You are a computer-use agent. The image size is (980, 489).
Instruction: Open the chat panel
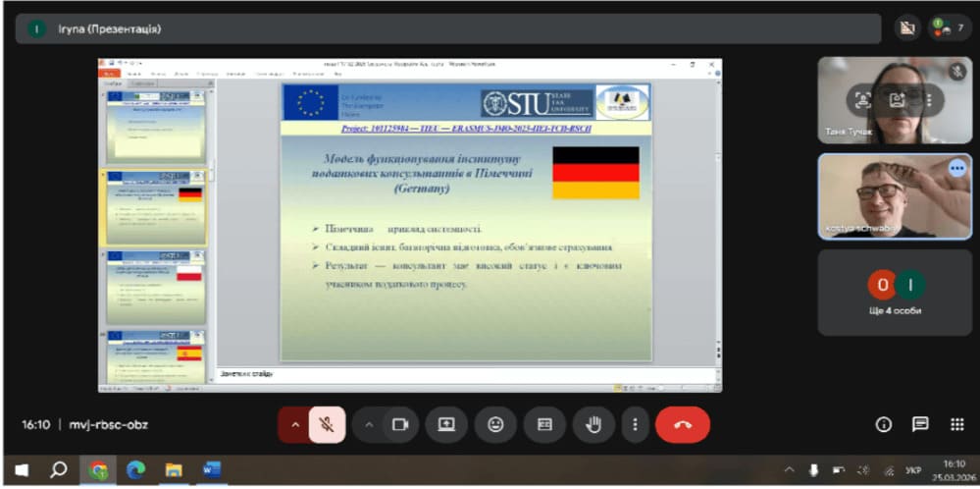(x=920, y=424)
